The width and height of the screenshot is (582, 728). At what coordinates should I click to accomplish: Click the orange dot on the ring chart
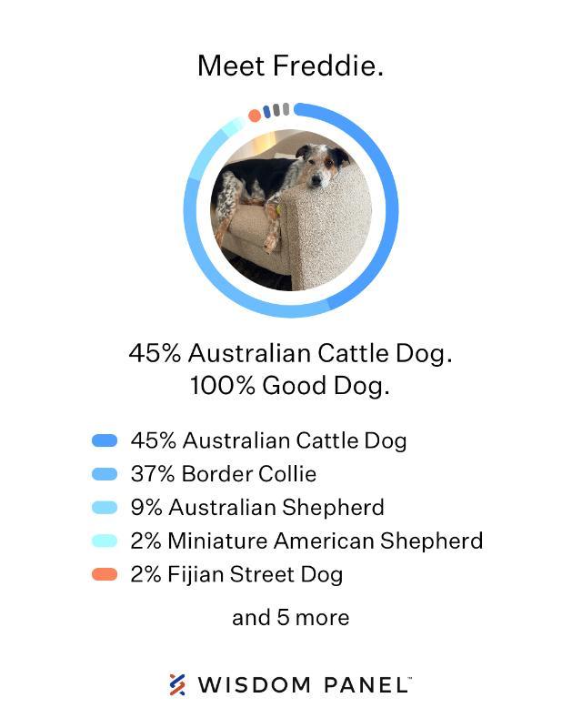click(255, 116)
